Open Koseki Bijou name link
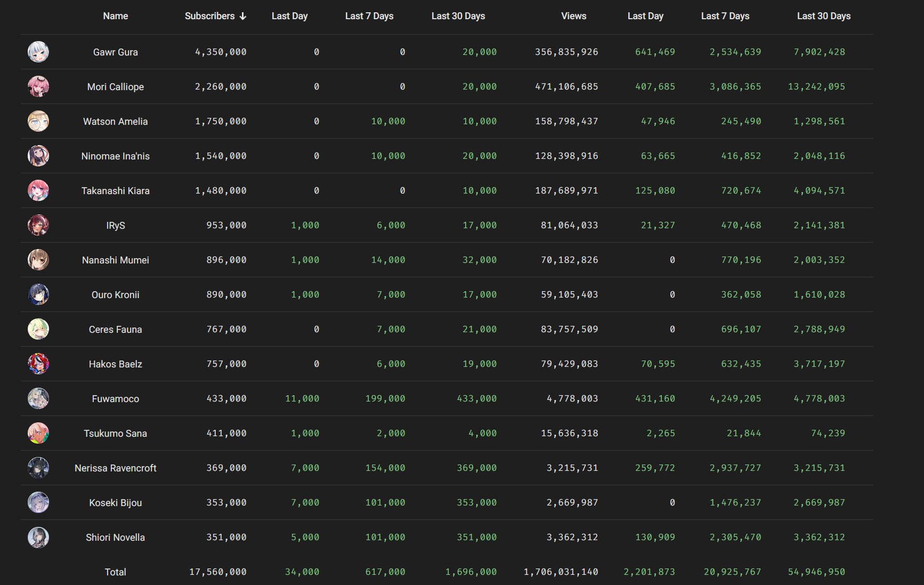Screen dimensions: 924x585 click(x=116, y=503)
